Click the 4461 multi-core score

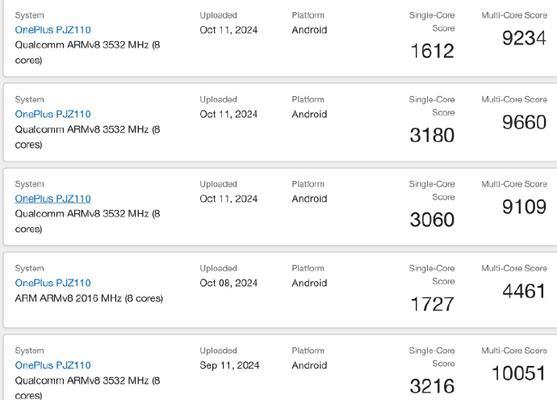524,291
